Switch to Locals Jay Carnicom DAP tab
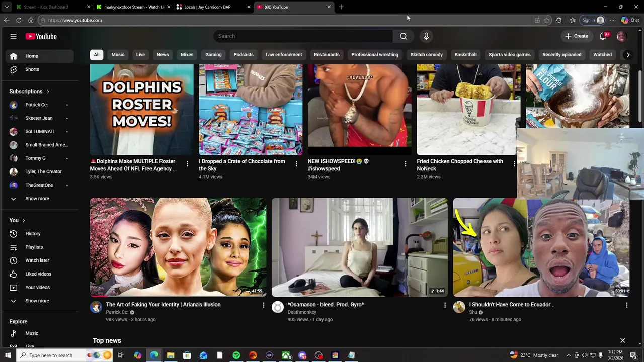 click(x=212, y=7)
